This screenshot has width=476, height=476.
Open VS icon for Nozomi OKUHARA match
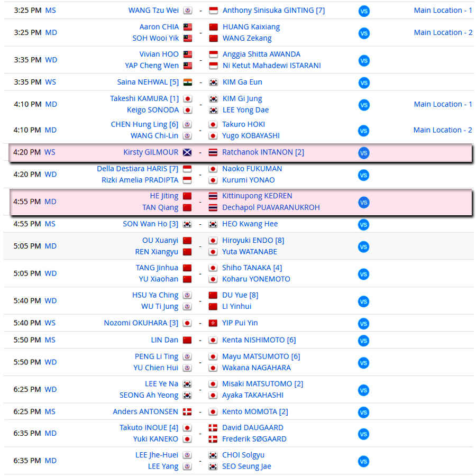coord(364,324)
